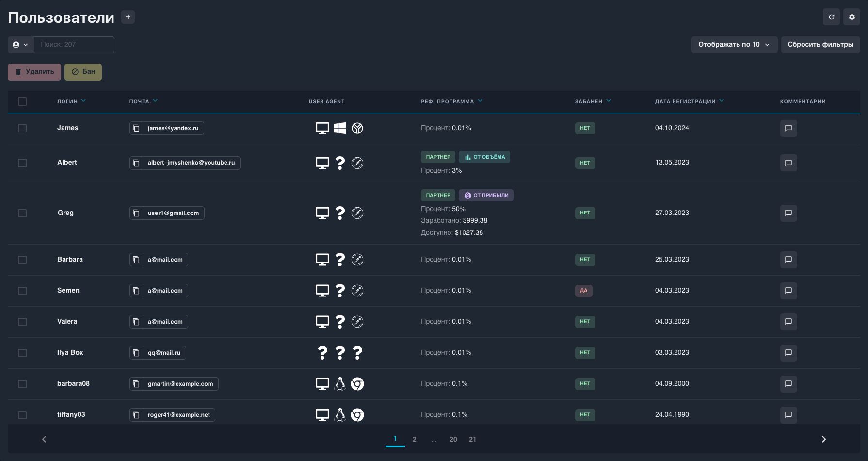Copy tiffany03's email address
This screenshot has width=868, height=461.
tap(136, 415)
